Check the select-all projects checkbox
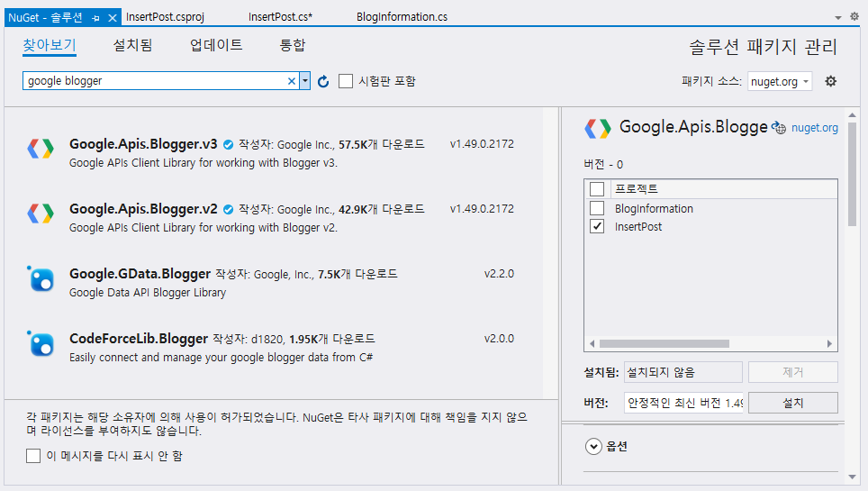 (x=597, y=189)
